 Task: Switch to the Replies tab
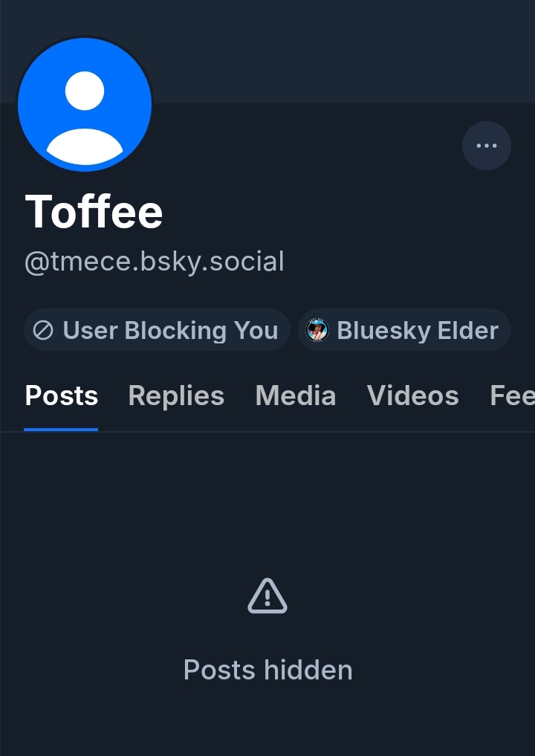(x=176, y=396)
